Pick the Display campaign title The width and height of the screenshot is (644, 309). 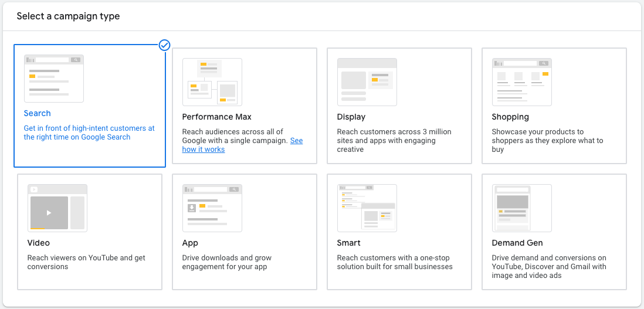(x=351, y=117)
